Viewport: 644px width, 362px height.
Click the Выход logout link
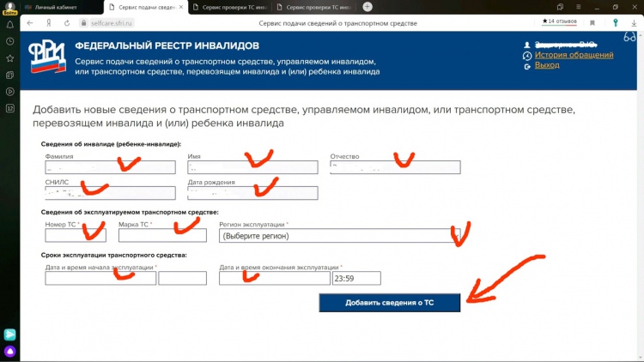tap(547, 65)
